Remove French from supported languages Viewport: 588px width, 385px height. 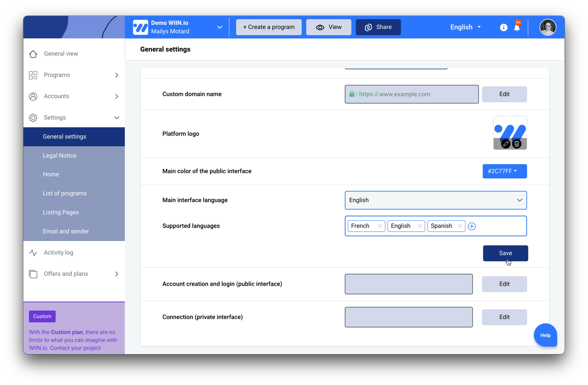click(380, 226)
